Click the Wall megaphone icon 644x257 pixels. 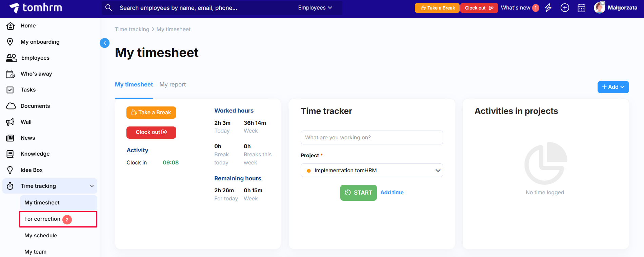10,122
